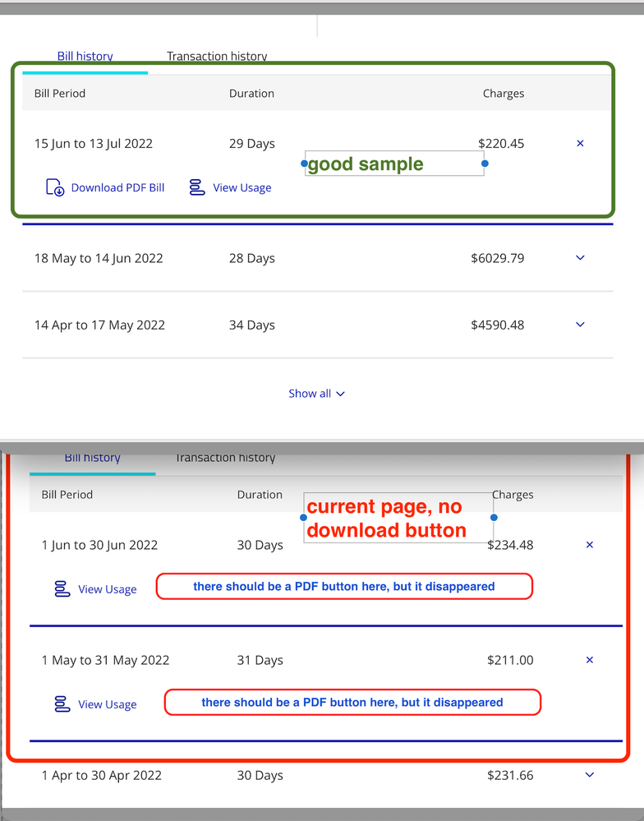
Task: Click the Download PDF Bill text link
Action: tap(117, 188)
